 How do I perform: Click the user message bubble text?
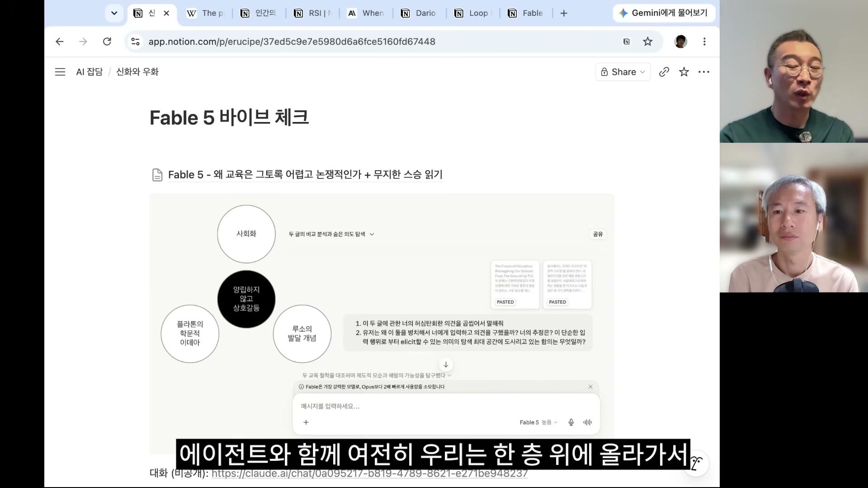pyautogui.click(x=468, y=333)
